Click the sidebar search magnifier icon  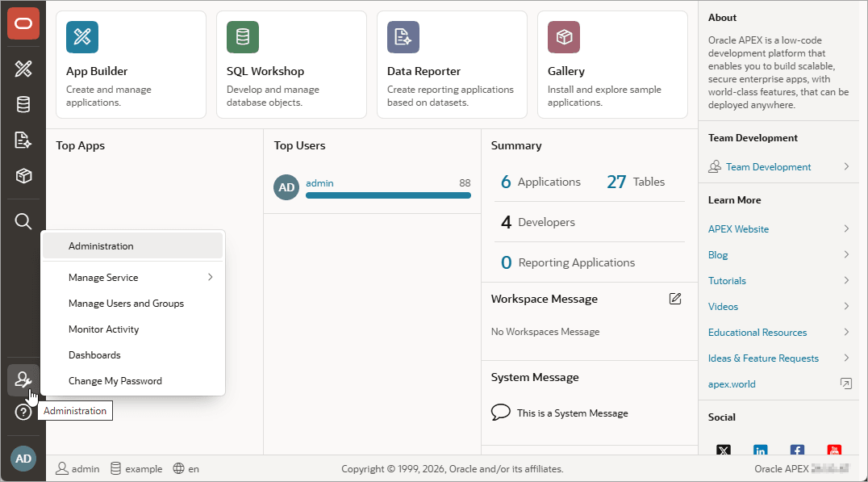tap(23, 221)
